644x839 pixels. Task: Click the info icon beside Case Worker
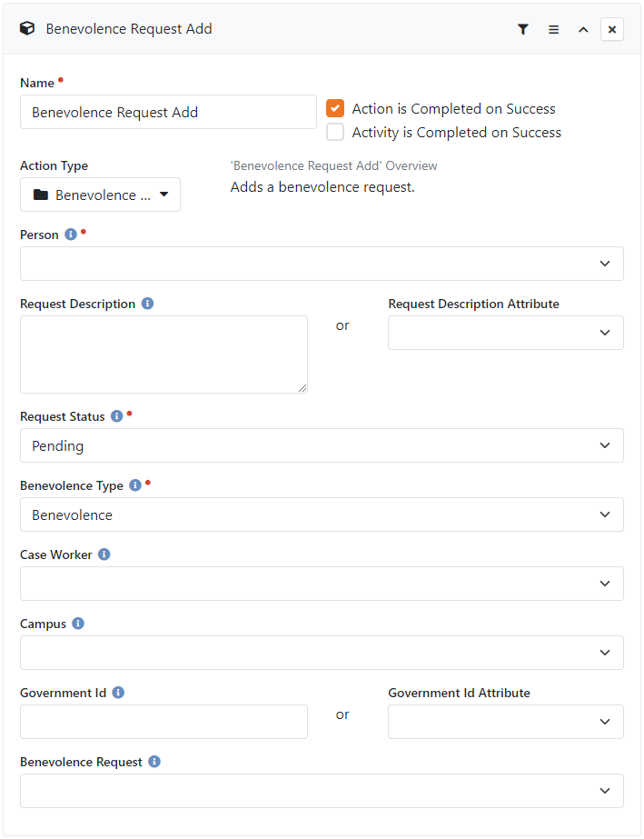104,554
